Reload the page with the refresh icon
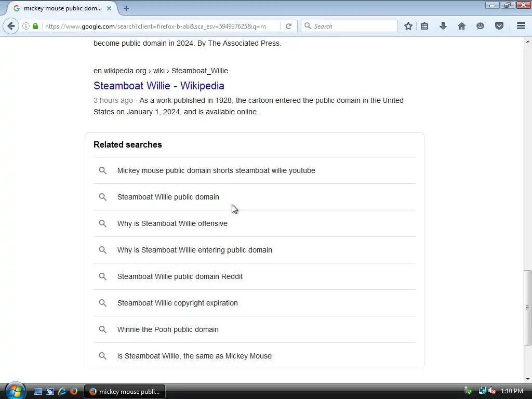This screenshot has height=399, width=532. click(x=288, y=26)
